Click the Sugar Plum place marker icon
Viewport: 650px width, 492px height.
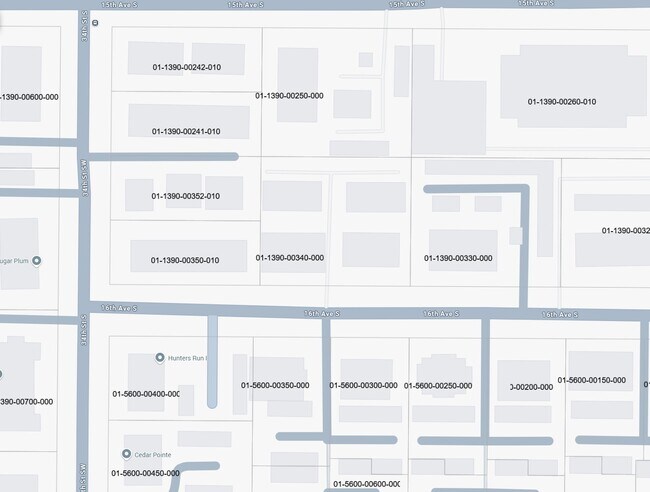coord(37,261)
